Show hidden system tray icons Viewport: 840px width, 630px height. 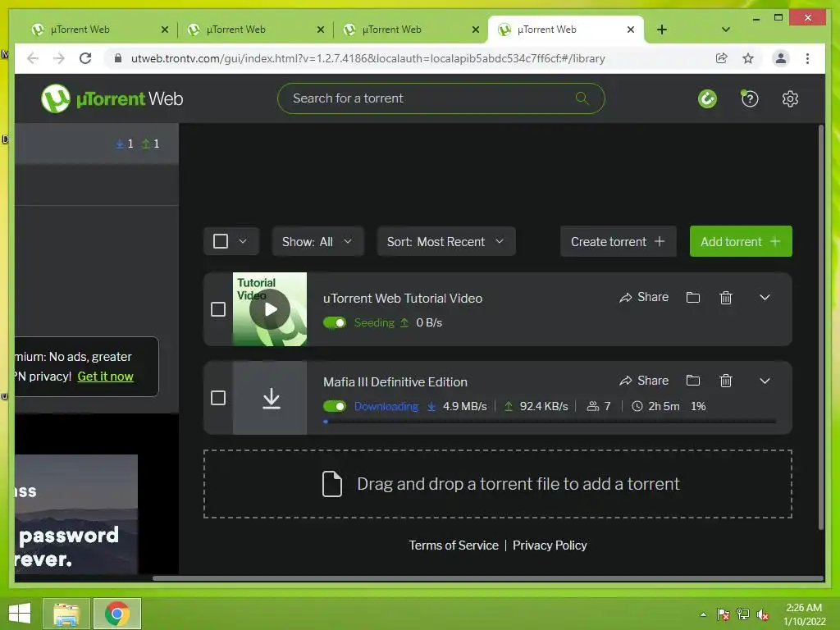pyautogui.click(x=703, y=614)
